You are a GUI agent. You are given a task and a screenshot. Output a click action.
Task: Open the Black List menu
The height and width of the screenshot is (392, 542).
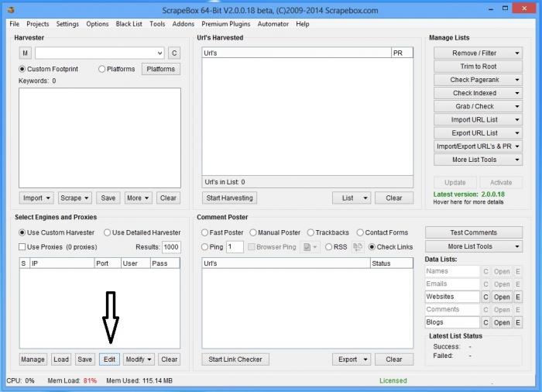click(x=129, y=24)
